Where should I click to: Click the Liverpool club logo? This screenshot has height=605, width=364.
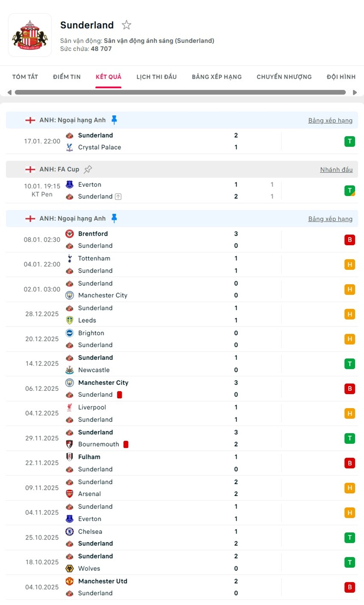pos(69,407)
